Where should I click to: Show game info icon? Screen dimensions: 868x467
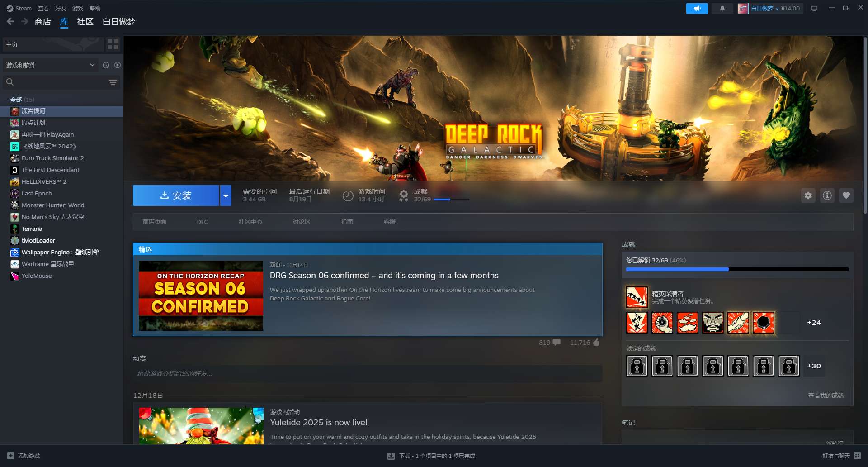tap(827, 195)
